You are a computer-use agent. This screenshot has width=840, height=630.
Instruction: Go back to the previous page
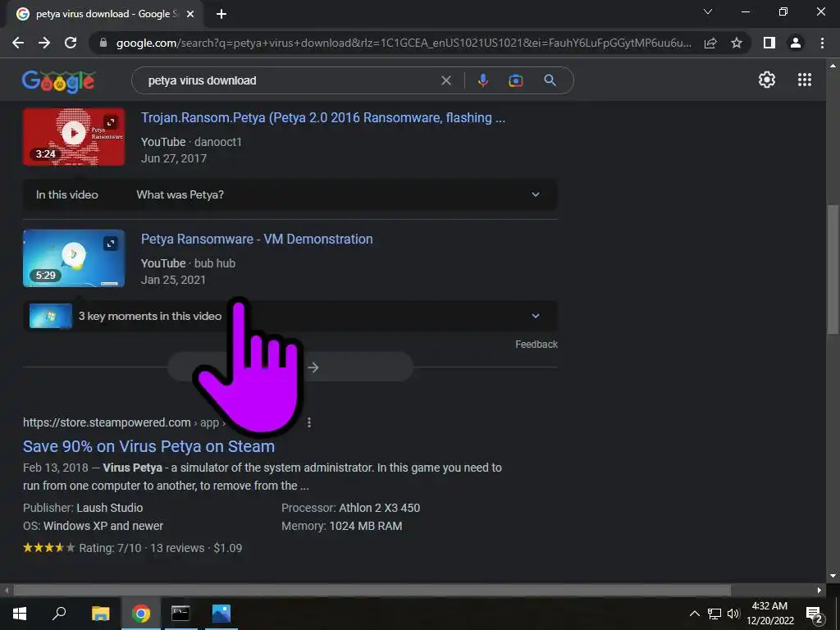[18, 43]
